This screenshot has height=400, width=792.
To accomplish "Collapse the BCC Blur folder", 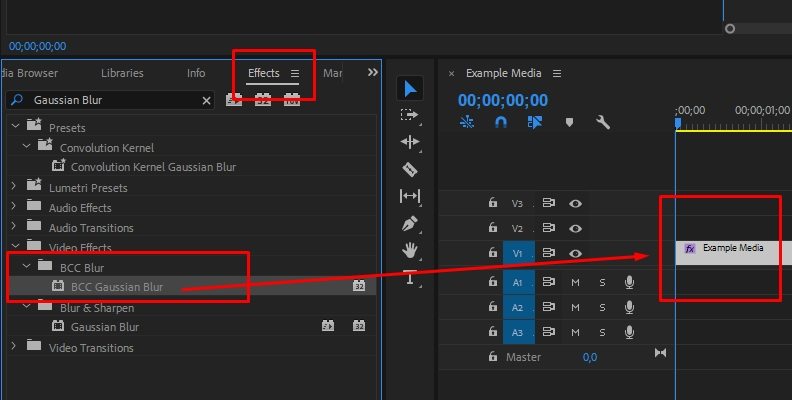I will pyautogui.click(x=27, y=266).
